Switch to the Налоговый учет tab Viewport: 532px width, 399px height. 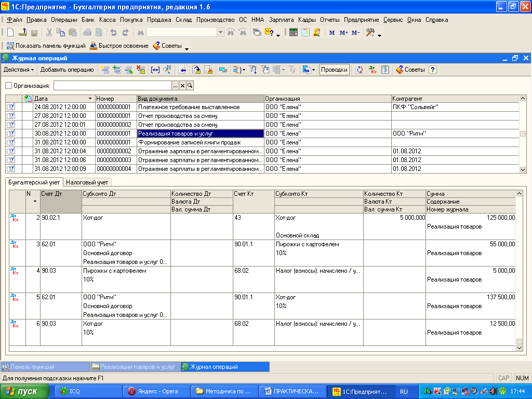coord(87,182)
